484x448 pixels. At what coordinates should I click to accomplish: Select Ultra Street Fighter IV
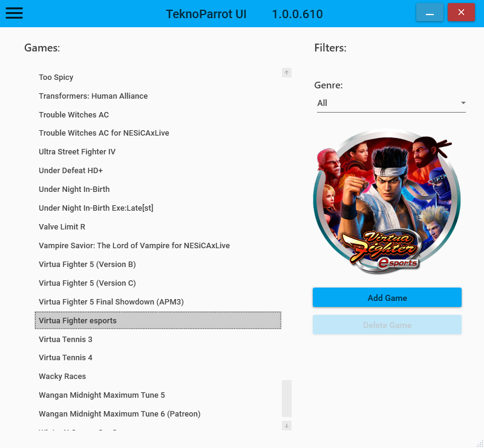coord(158,152)
